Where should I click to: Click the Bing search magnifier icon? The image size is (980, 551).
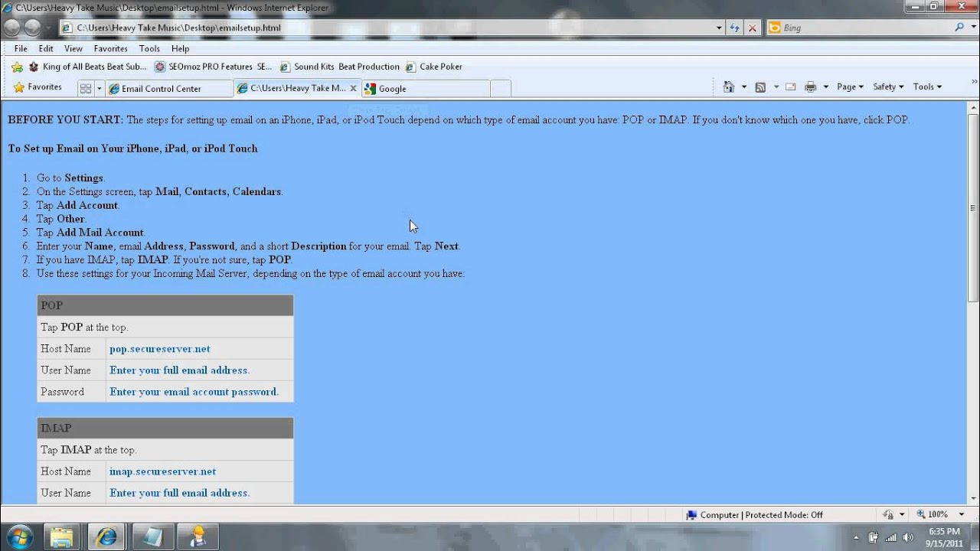[960, 28]
